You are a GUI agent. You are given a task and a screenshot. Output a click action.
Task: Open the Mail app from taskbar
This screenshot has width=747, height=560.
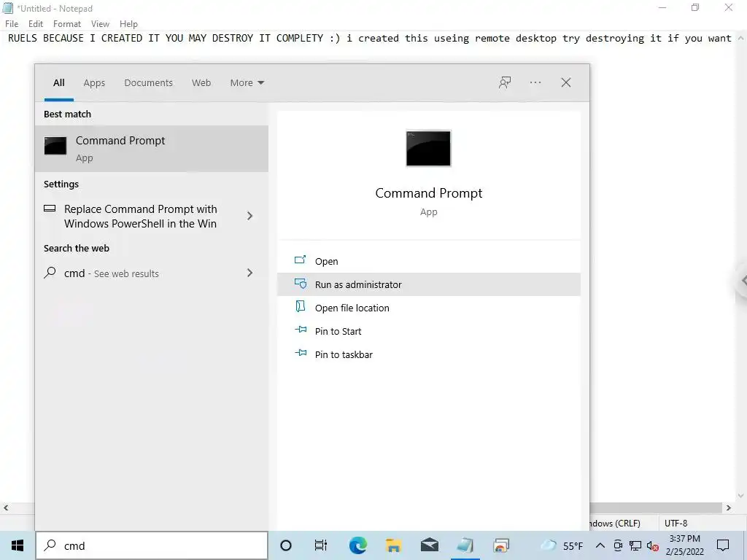pyautogui.click(x=429, y=545)
